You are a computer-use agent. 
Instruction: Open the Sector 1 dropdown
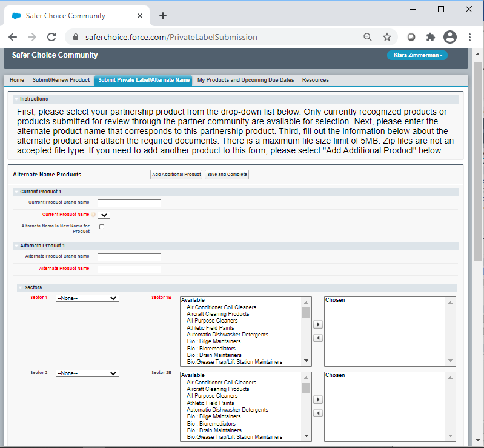click(87, 298)
